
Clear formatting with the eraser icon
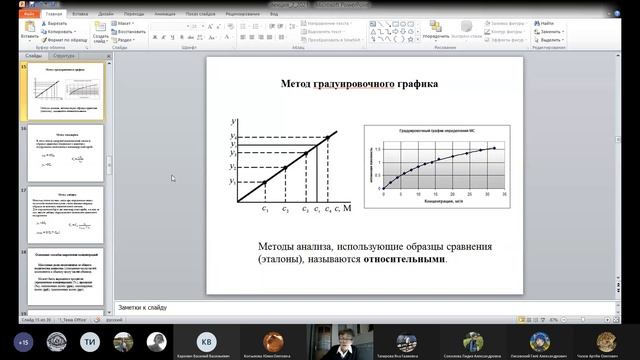click(231, 27)
